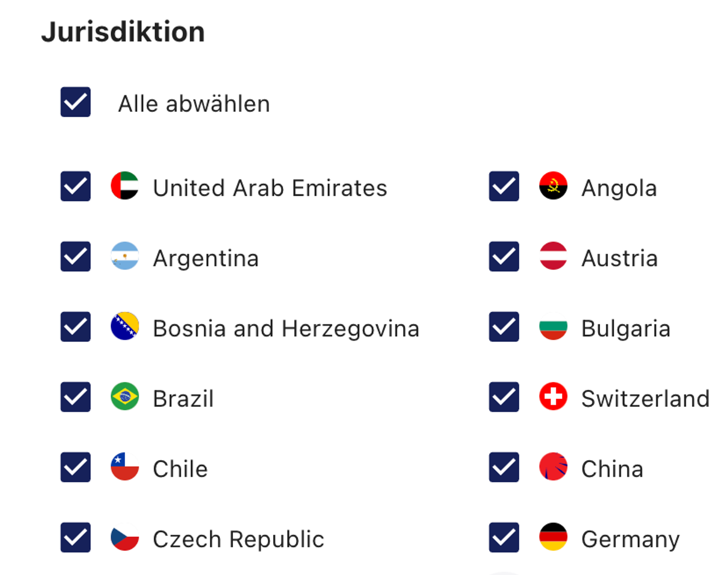
Task: Click the Switzerland text label
Action: 645,398
